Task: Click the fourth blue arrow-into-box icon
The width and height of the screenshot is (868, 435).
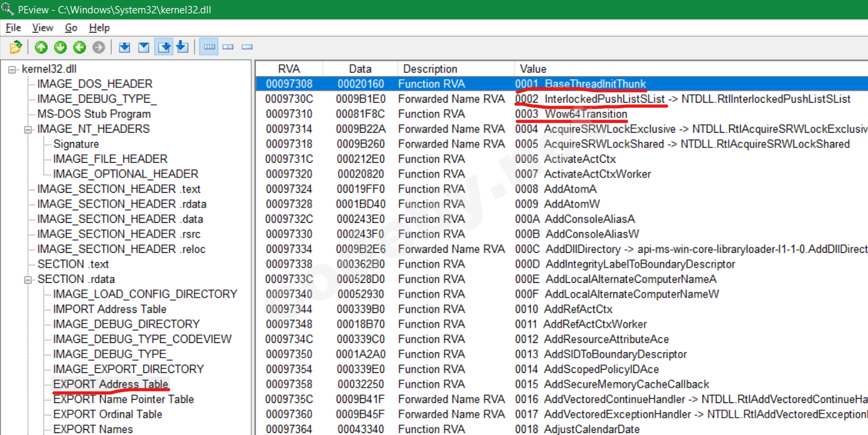Action: (x=182, y=47)
